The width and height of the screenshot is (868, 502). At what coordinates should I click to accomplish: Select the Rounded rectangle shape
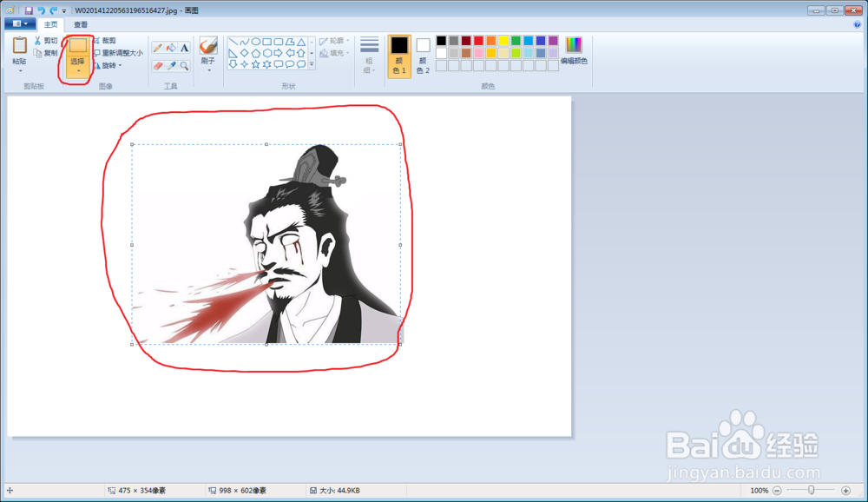click(x=279, y=42)
